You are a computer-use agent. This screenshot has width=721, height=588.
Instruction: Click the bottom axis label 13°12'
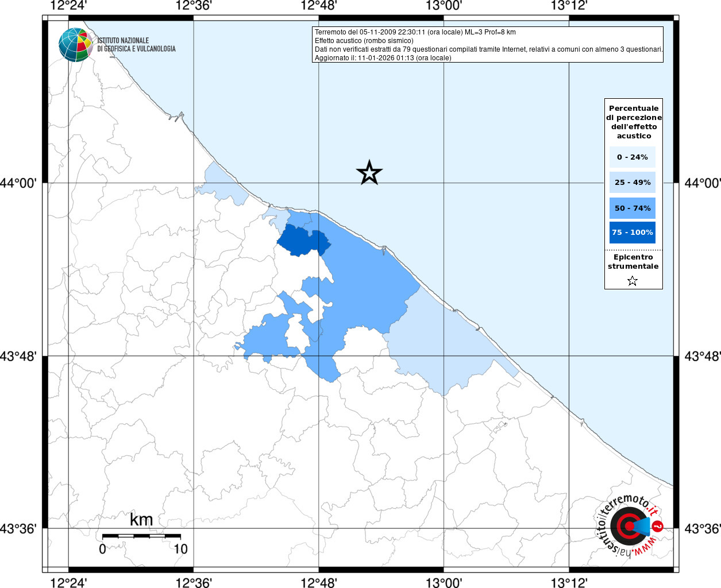tap(569, 582)
